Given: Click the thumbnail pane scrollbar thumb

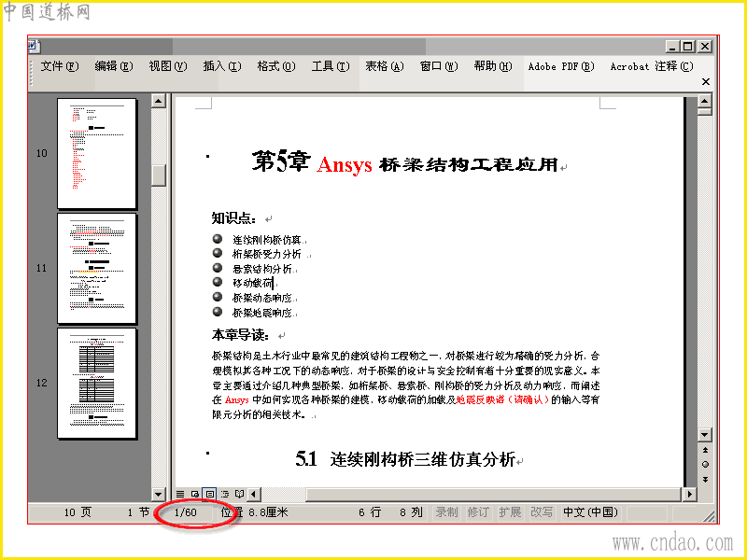Looking at the screenshot, I should point(158,175).
